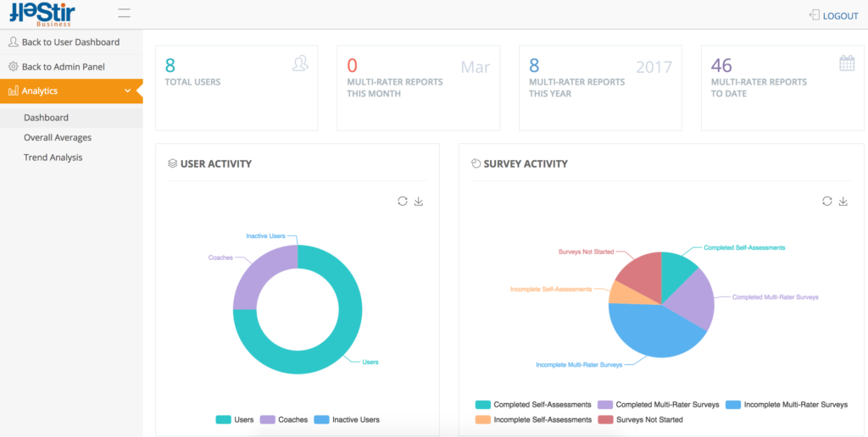
Task: Refresh the User Activity chart
Action: pos(403,202)
